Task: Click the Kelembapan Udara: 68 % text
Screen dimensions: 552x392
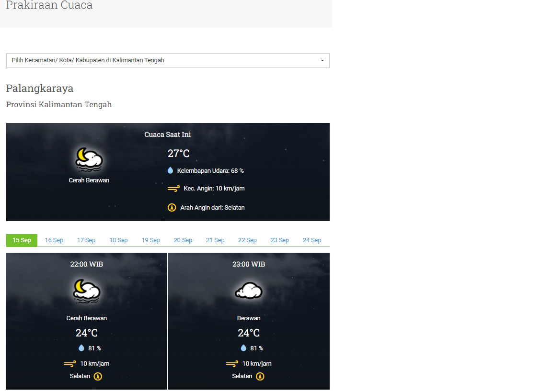Action: tap(210, 171)
